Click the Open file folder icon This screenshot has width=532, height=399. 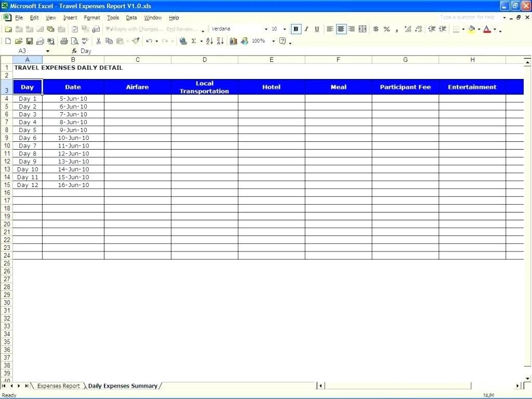click(x=19, y=41)
